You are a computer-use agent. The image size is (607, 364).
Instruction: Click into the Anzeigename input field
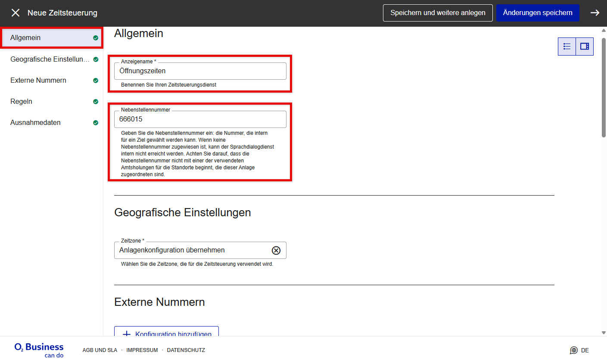(x=200, y=71)
